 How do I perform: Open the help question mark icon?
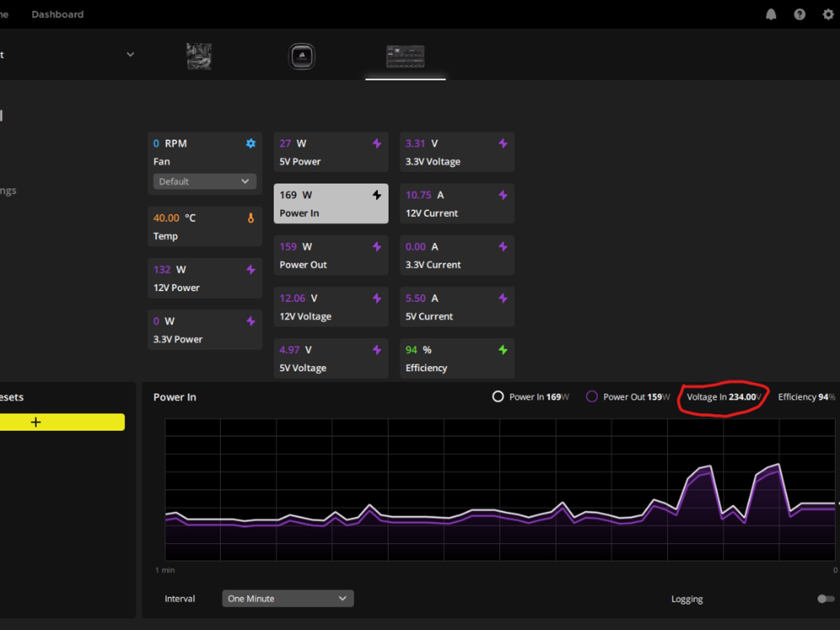[799, 15]
